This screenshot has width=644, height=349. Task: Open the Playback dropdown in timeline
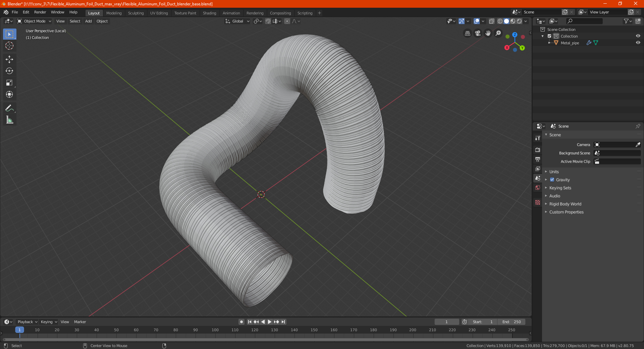point(27,322)
